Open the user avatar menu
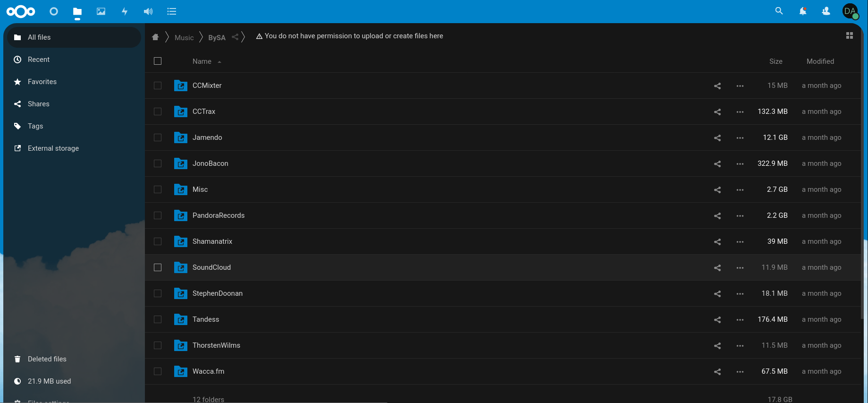The image size is (868, 403). 850,11
